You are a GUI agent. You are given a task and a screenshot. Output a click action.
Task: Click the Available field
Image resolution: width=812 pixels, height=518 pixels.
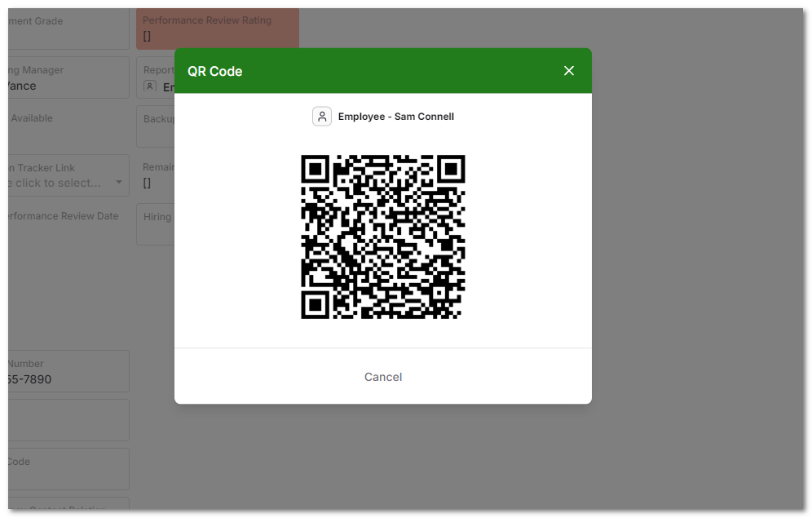click(x=65, y=126)
